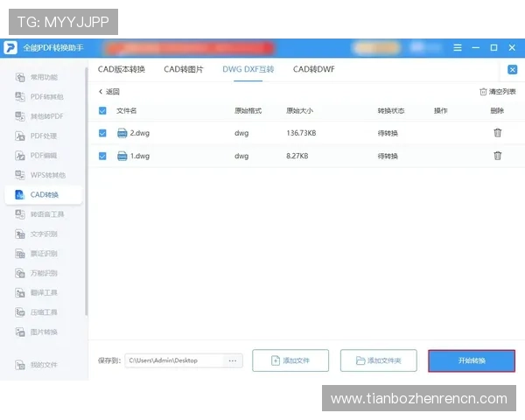
Task: Open the 文字识别 sidebar section
Action: pos(36,234)
